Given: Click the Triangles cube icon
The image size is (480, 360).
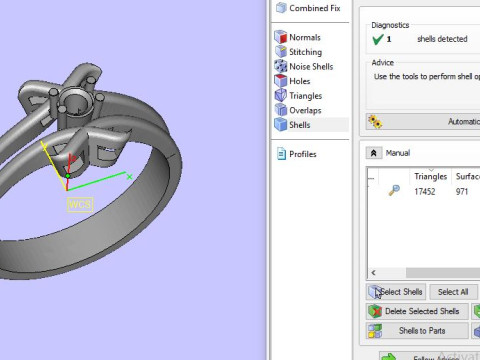Looking at the screenshot, I should tap(281, 95).
